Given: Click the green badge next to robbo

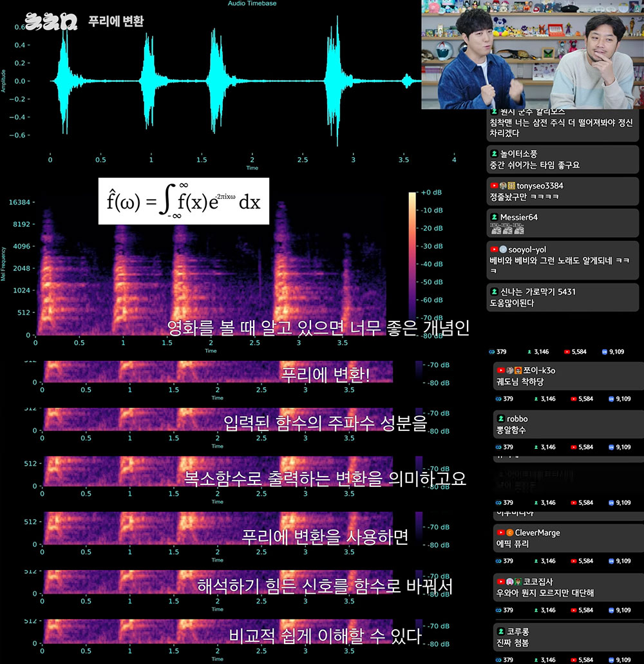Looking at the screenshot, I should click(x=500, y=419).
